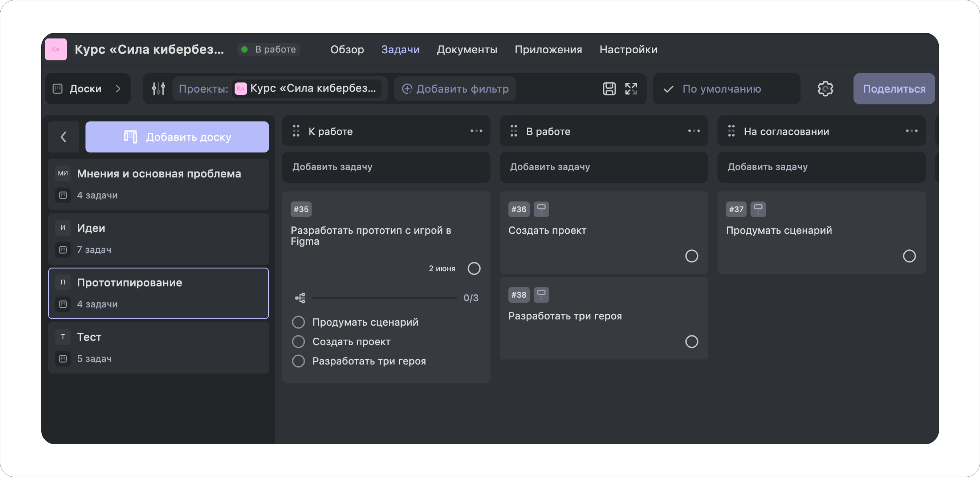
Task: Click the pink project avatar icon in header
Action: 56,49
